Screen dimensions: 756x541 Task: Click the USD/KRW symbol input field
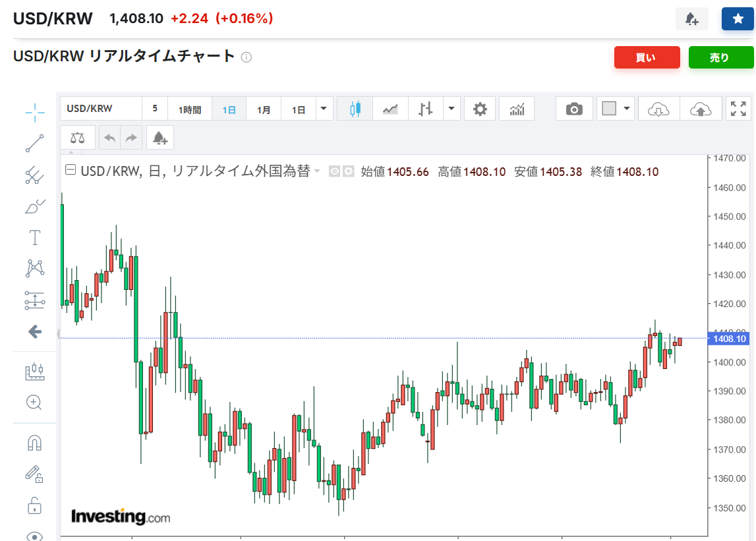101,109
